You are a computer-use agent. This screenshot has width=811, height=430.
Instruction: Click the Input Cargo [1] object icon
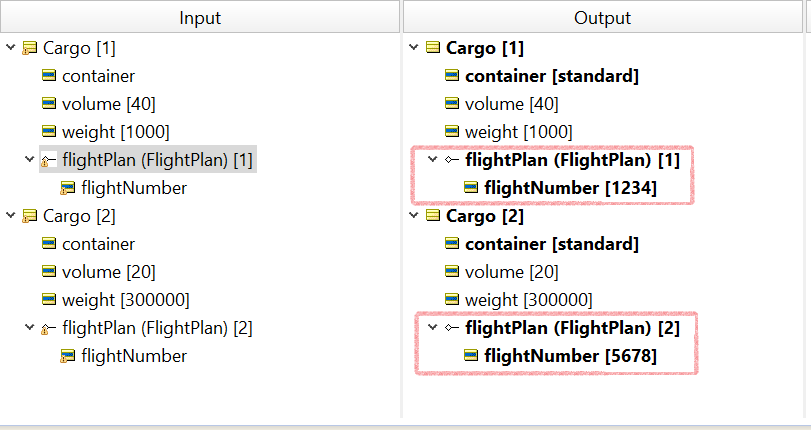29,48
